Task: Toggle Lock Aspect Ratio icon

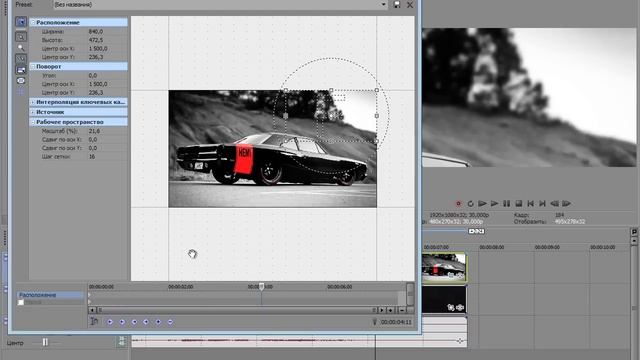Action: click(21, 70)
